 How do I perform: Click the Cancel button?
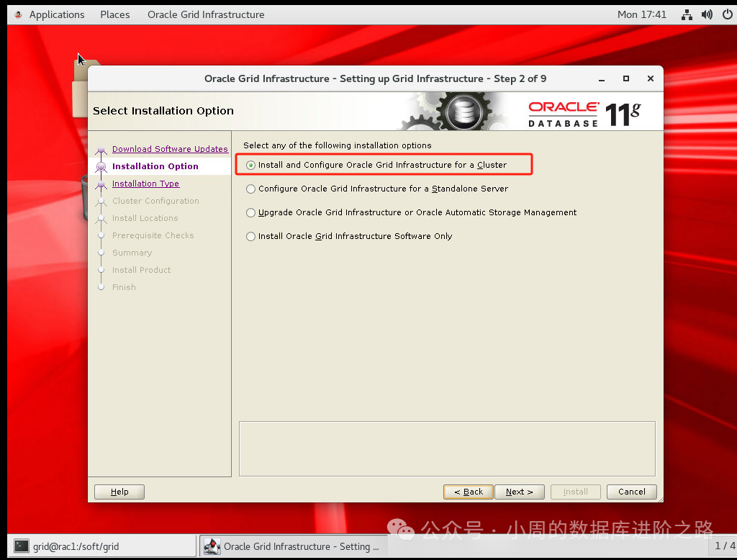[632, 492]
